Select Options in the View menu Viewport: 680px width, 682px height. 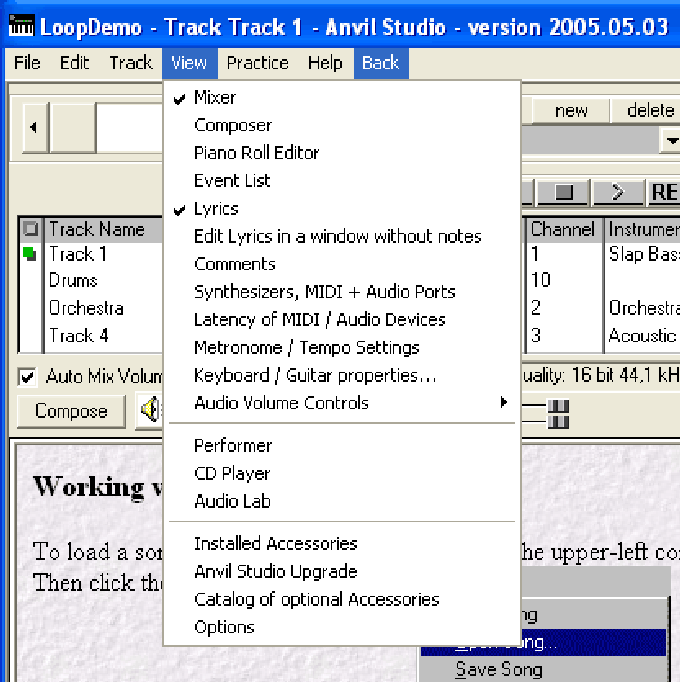point(342,627)
